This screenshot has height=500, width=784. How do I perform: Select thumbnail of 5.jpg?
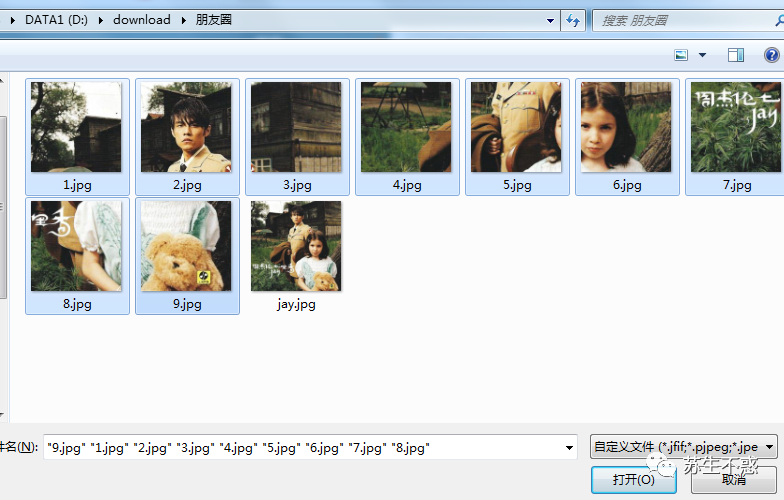point(516,127)
